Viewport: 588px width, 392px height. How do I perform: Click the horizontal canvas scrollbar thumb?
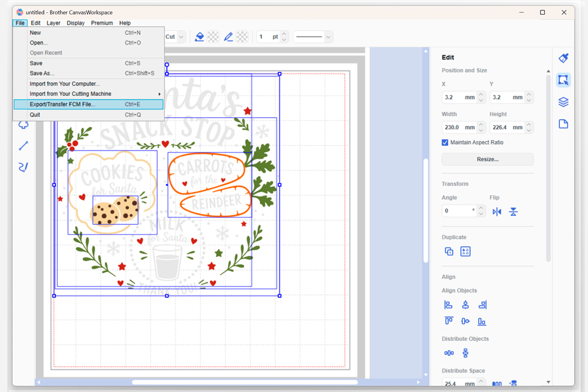[x=245, y=382]
